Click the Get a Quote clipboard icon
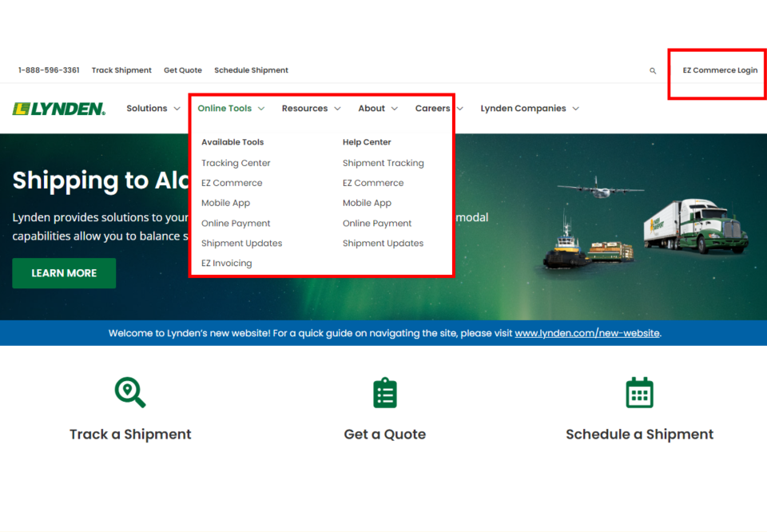Image resolution: width=767 pixels, height=532 pixels. coord(385,393)
